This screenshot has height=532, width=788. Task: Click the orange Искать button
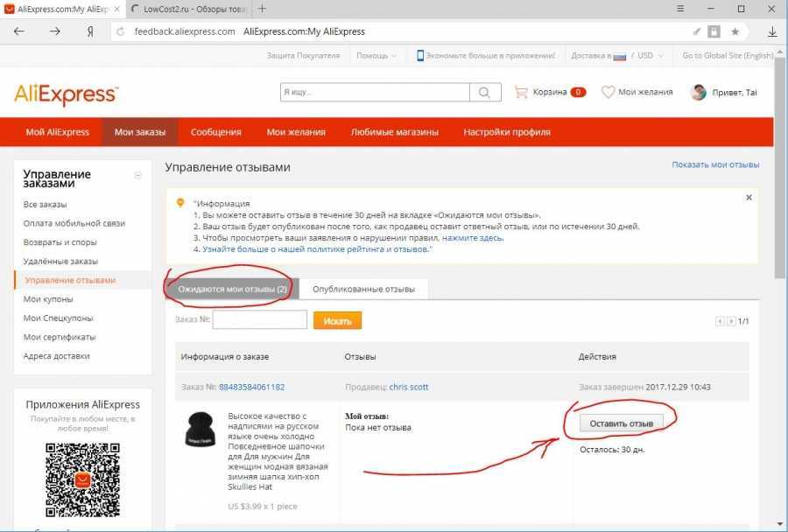point(337,320)
